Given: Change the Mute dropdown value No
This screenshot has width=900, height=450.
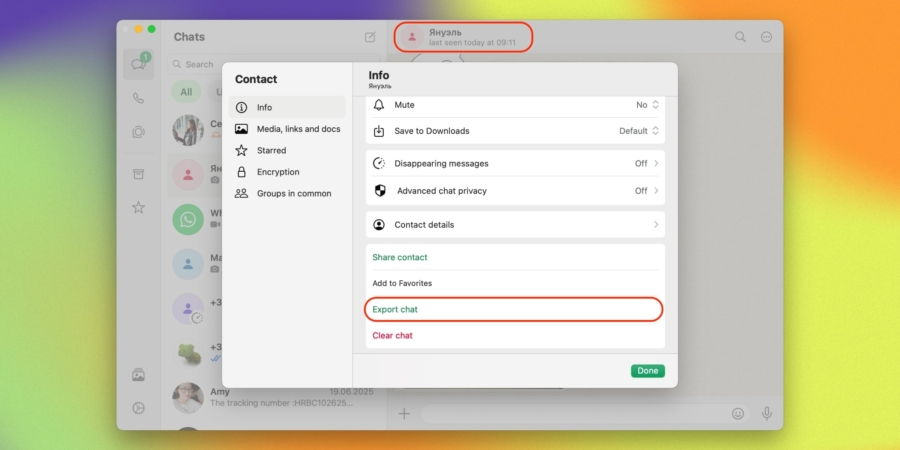Looking at the screenshot, I should [x=647, y=105].
